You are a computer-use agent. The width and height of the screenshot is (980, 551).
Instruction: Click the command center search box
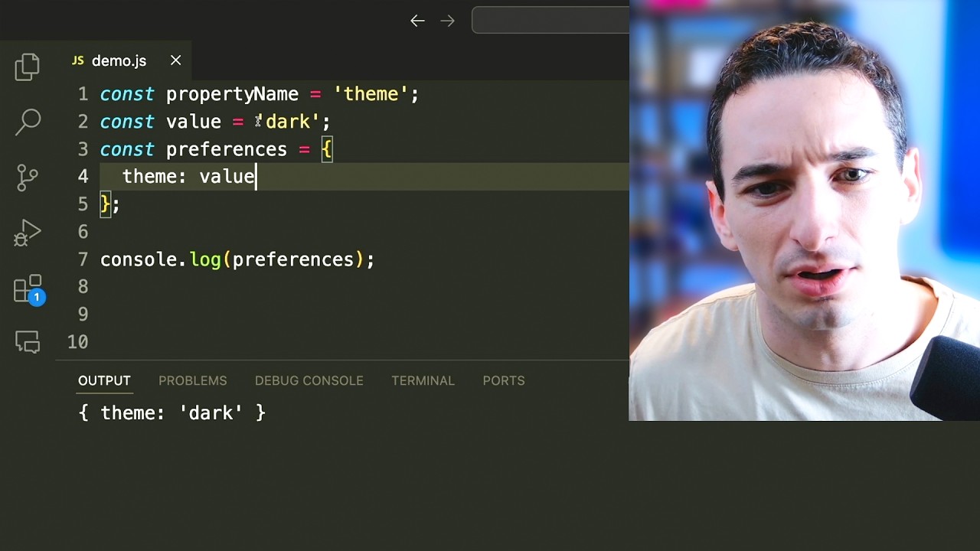[550, 21]
